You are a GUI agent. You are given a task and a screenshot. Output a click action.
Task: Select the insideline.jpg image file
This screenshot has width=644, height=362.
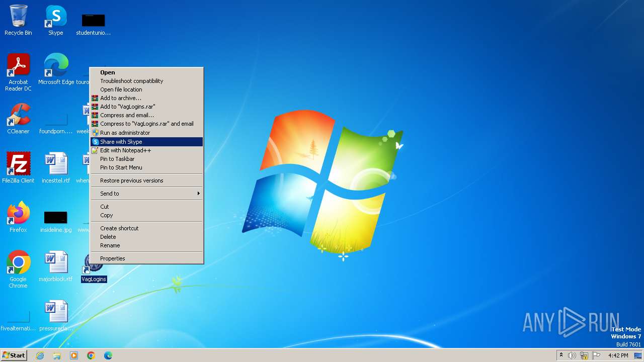(x=56, y=221)
